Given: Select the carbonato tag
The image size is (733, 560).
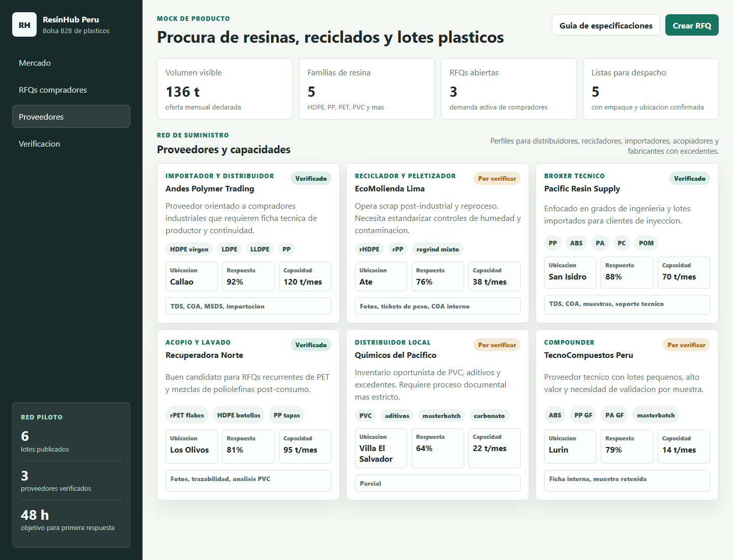Looking at the screenshot, I should [489, 415].
